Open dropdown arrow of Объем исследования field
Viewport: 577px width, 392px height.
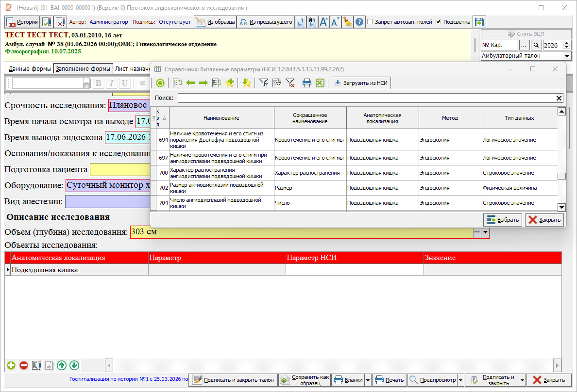tap(485, 232)
